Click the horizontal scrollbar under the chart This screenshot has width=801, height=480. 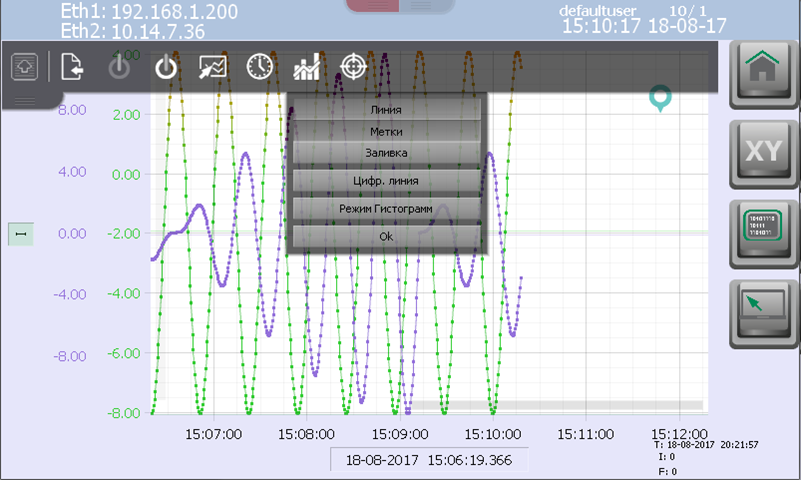click(x=555, y=405)
